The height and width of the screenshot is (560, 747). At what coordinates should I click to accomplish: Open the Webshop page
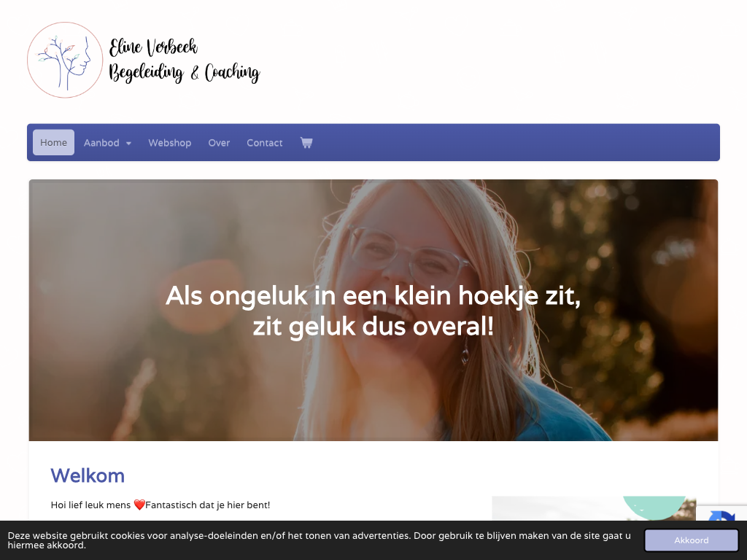pyautogui.click(x=169, y=142)
